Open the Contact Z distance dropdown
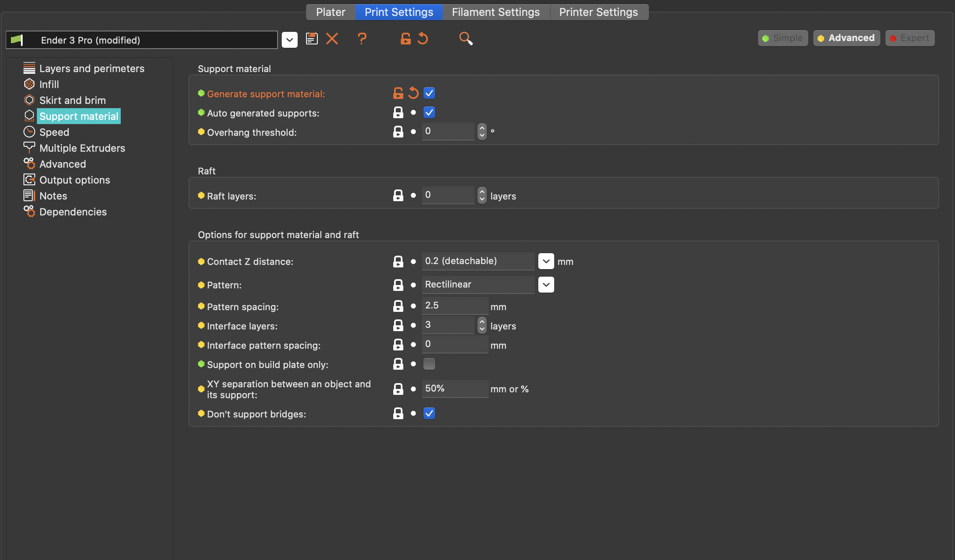The height and width of the screenshot is (560, 955). point(546,261)
